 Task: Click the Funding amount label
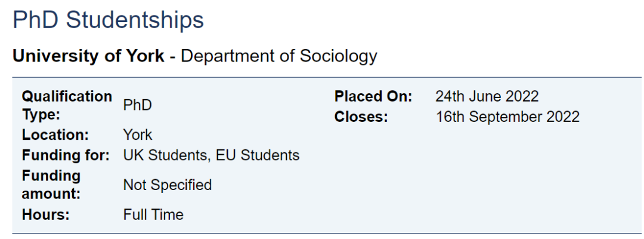point(51,185)
